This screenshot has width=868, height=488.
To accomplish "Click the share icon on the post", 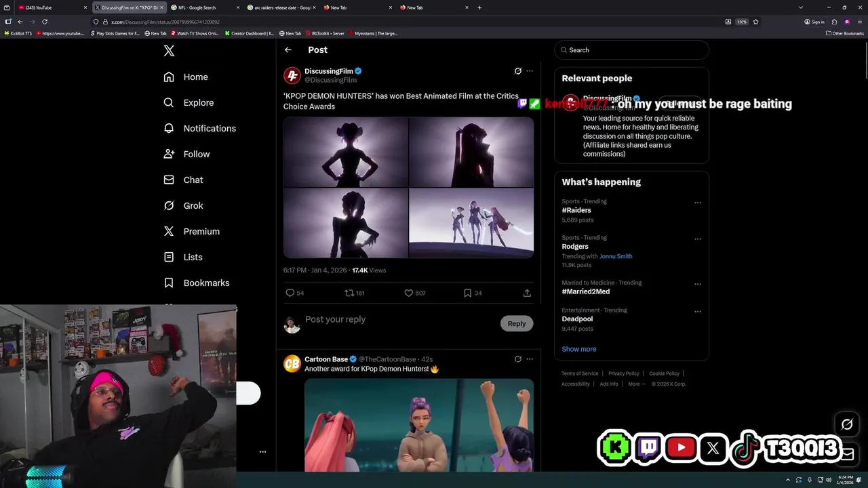I will 527,293.
